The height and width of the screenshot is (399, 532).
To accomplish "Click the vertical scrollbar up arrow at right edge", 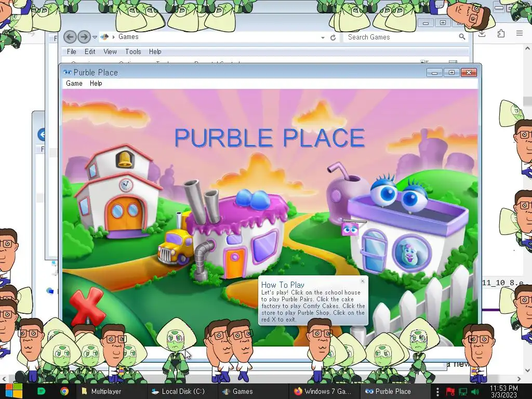I will (x=527, y=48).
